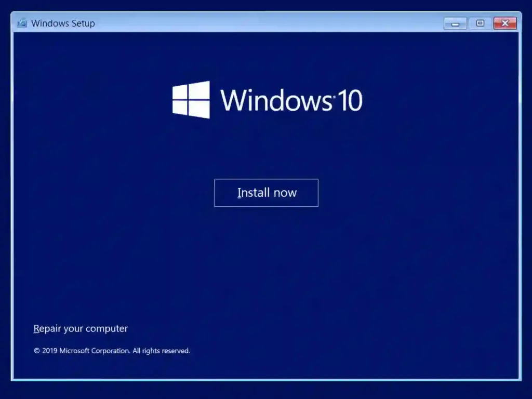Click the Install now button
The height and width of the screenshot is (399, 532).
click(x=267, y=193)
